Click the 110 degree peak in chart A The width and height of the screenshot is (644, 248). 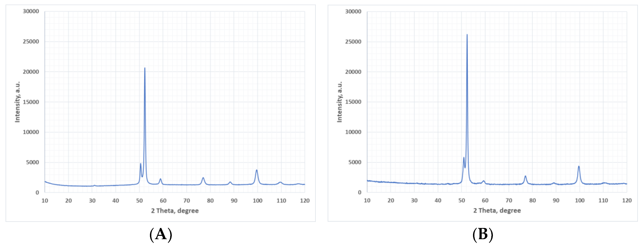coord(280,182)
